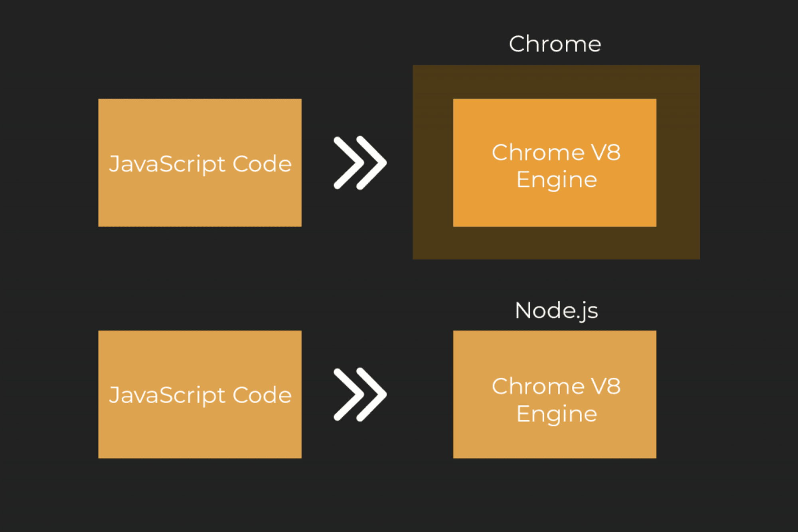This screenshot has width=798, height=532.
Task: Click the word Engine in the lower V8 box
Action: click(556, 414)
